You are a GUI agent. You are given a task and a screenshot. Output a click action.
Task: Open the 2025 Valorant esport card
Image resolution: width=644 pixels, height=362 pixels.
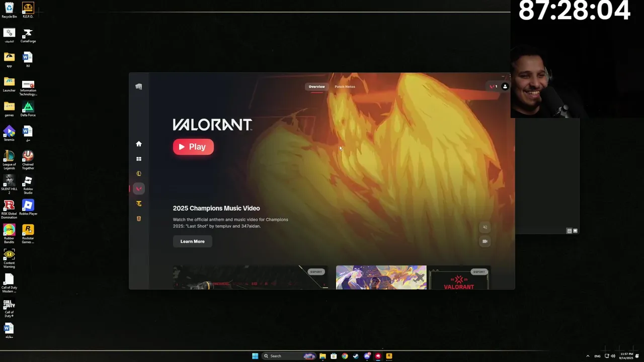pos(459,278)
